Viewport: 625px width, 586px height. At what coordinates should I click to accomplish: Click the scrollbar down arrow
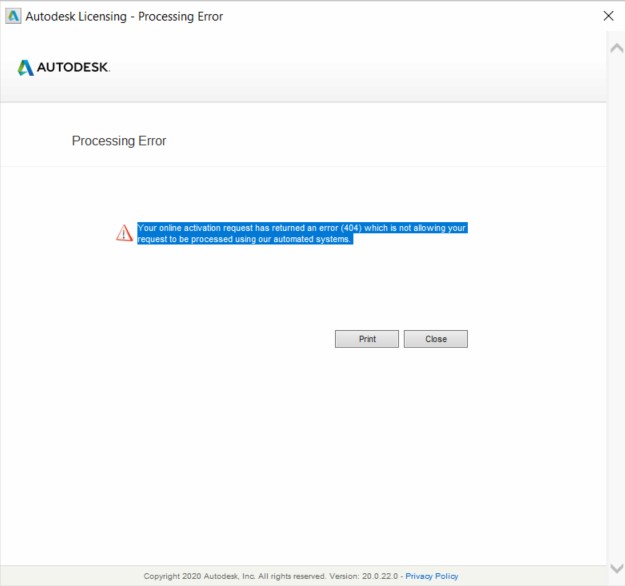617,568
